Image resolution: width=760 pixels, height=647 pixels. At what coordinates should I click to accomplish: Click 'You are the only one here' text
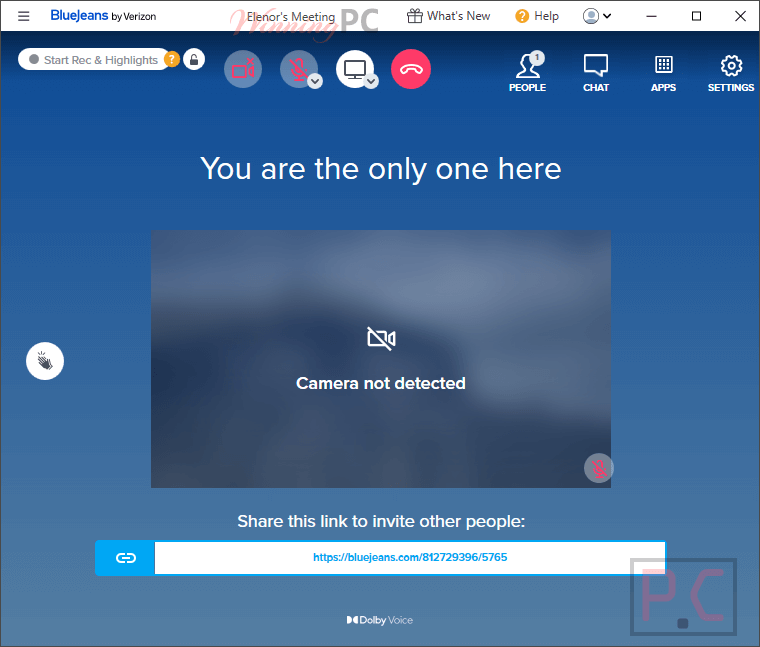pos(380,169)
